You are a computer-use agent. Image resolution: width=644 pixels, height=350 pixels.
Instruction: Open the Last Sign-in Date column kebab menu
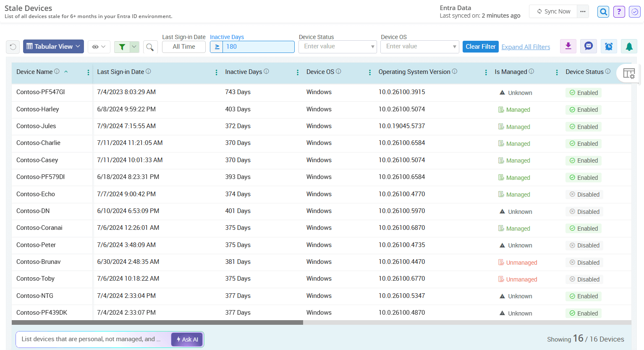(216, 72)
